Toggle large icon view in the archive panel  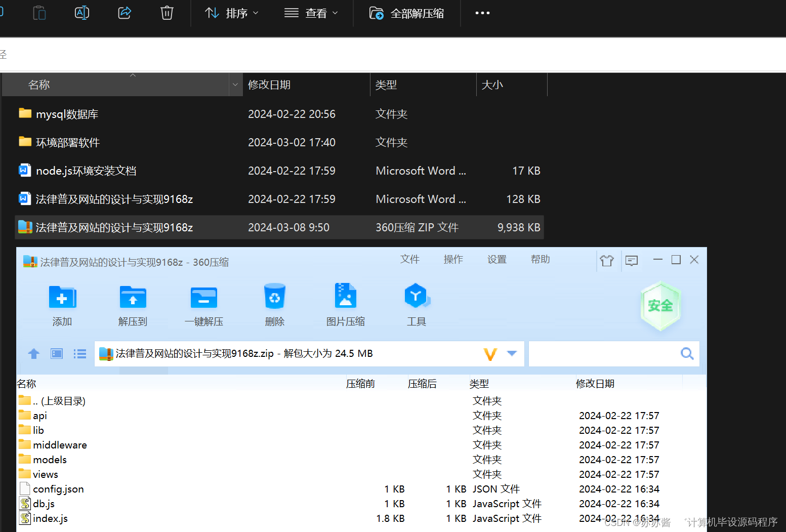pos(56,353)
